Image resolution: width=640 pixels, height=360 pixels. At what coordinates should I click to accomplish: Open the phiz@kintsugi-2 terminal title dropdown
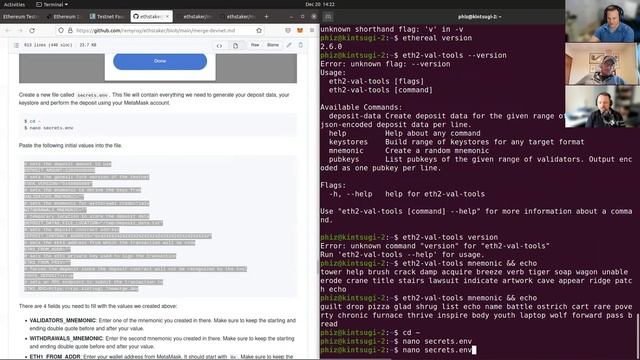480,17
